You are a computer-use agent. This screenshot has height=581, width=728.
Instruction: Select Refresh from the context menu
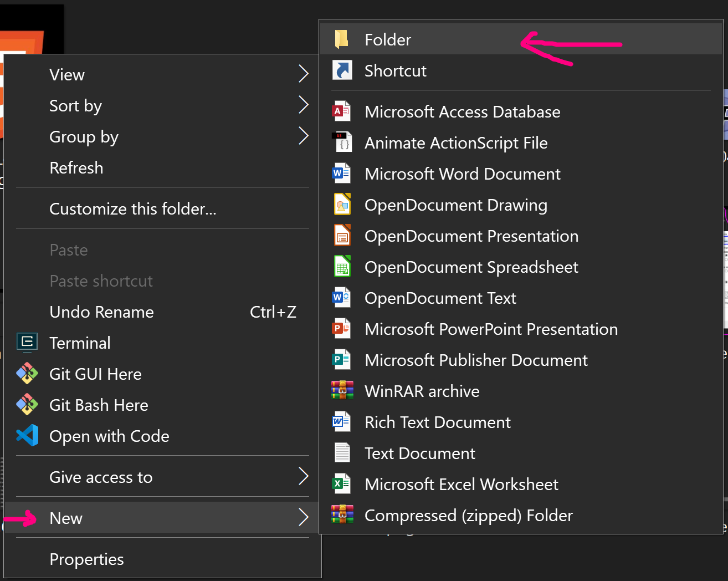point(162,167)
